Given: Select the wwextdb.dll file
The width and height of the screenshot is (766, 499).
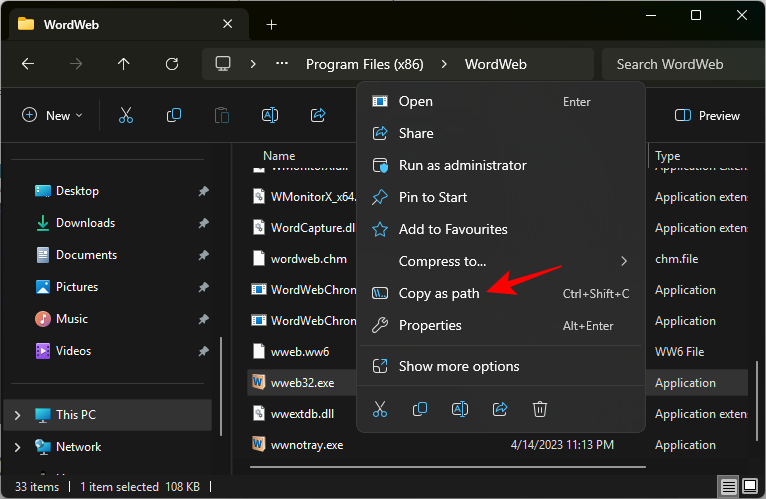Looking at the screenshot, I should coord(304,414).
